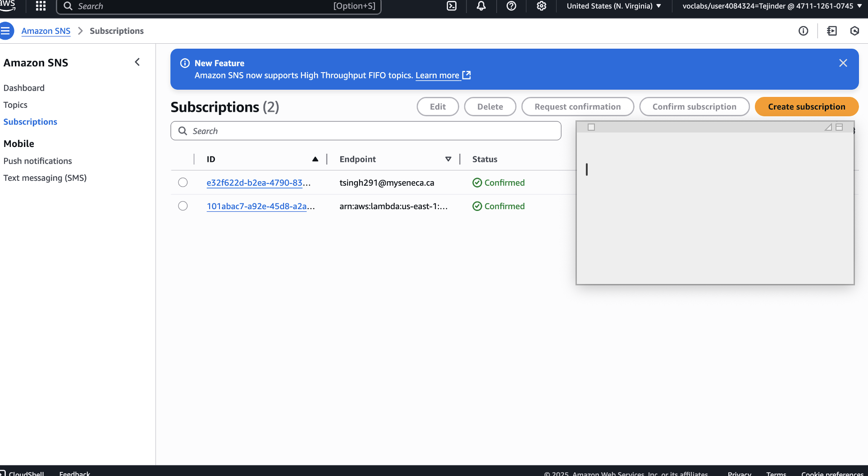Image resolution: width=868 pixels, height=476 pixels.
Task: Open the tutorials notebook icon
Action: [832, 31]
